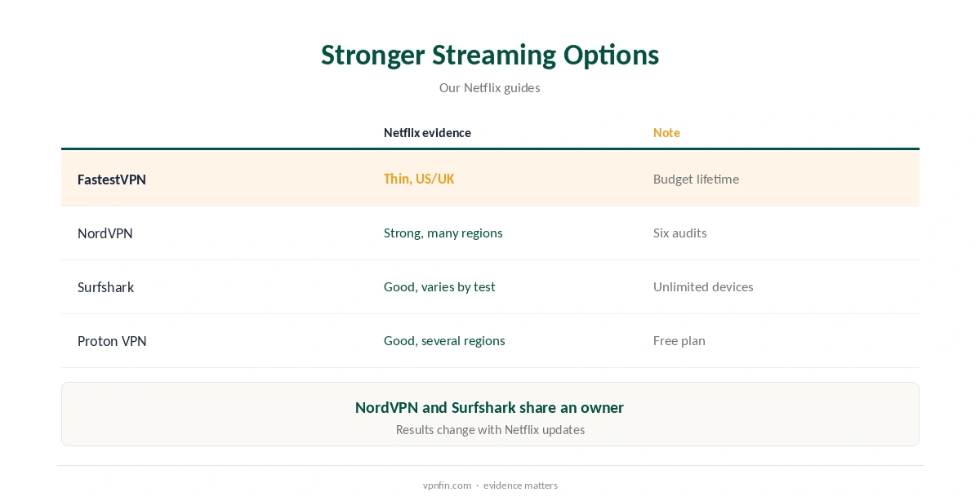
Task: Click the 'Free plan' note
Action: [x=679, y=341]
